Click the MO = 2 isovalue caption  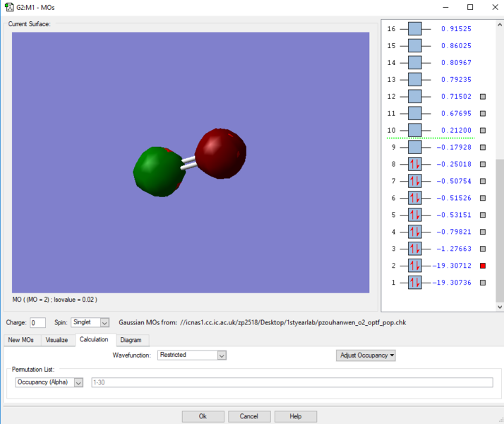tap(54, 300)
